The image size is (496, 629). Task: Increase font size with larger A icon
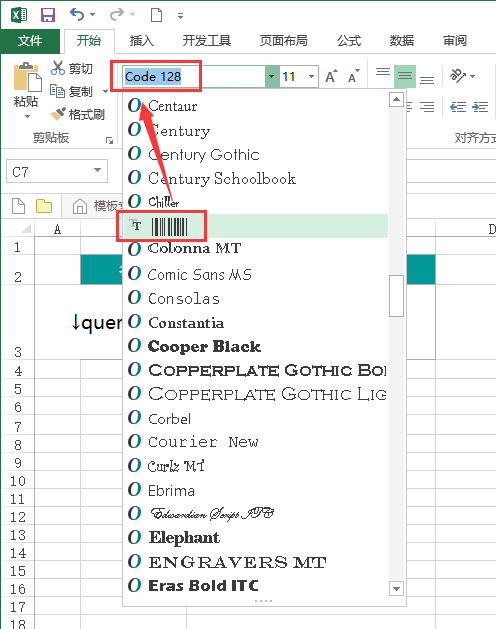coord(331,76)
